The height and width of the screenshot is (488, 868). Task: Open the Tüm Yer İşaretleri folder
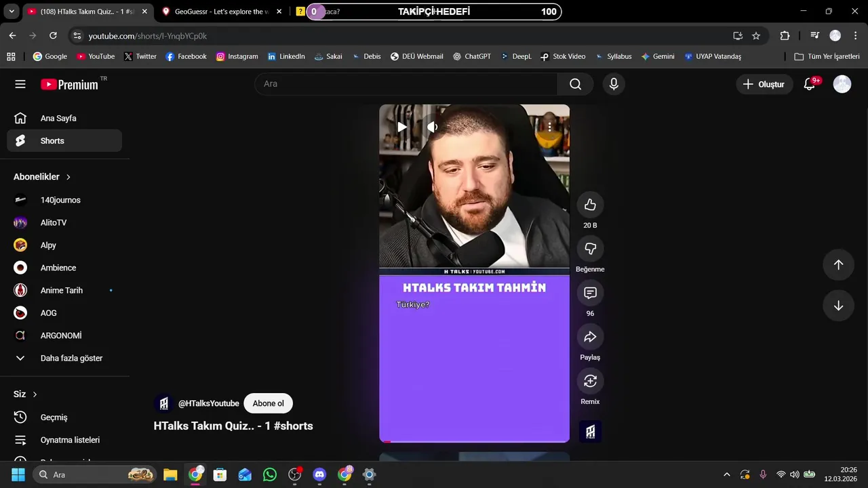click(x=827, y=56)
